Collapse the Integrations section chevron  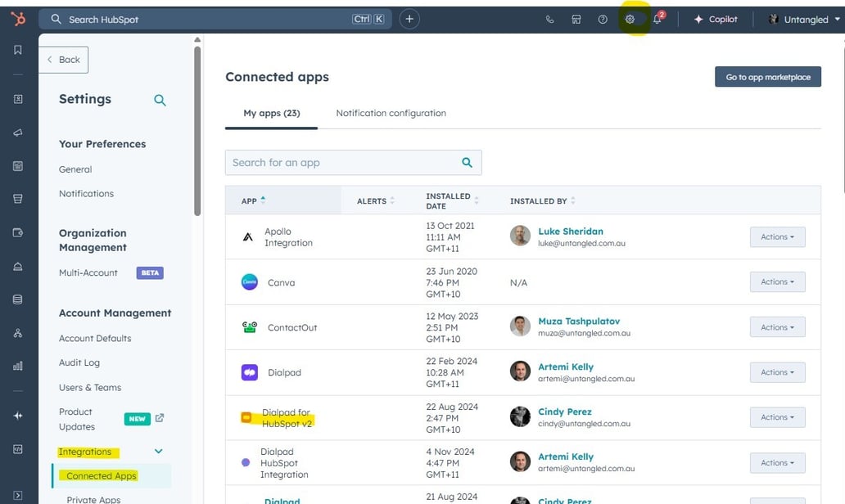[159, 452]
